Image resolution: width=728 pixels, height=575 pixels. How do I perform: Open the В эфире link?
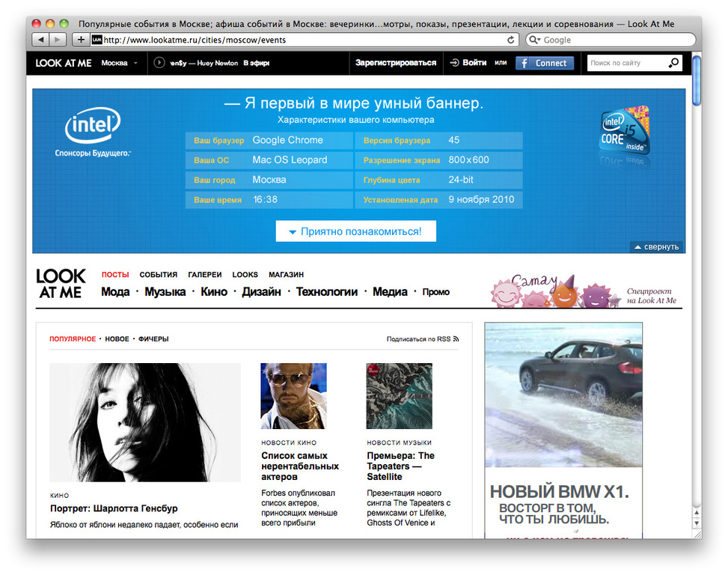(x=257, y=63)
